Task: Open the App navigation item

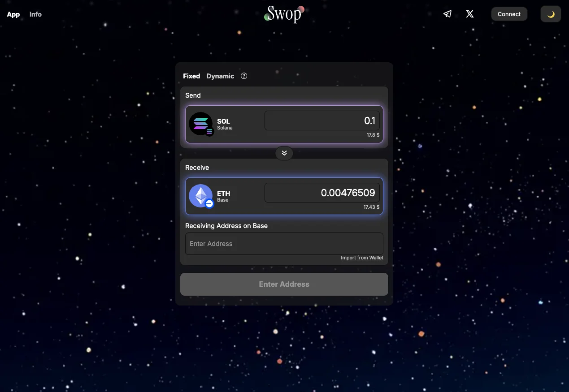Action: tap(13, 14)
